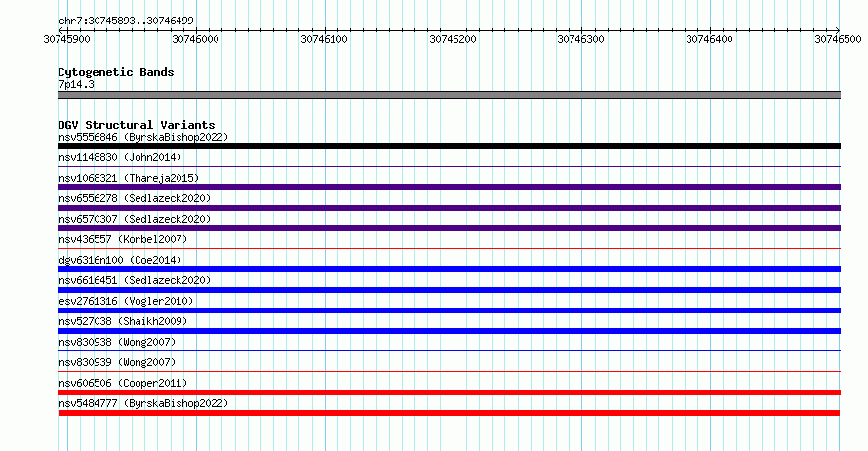Open variant nsv830938 (Wong2007) label
Viewport: 868px width, 451px height.
click(x=117, y=342)
